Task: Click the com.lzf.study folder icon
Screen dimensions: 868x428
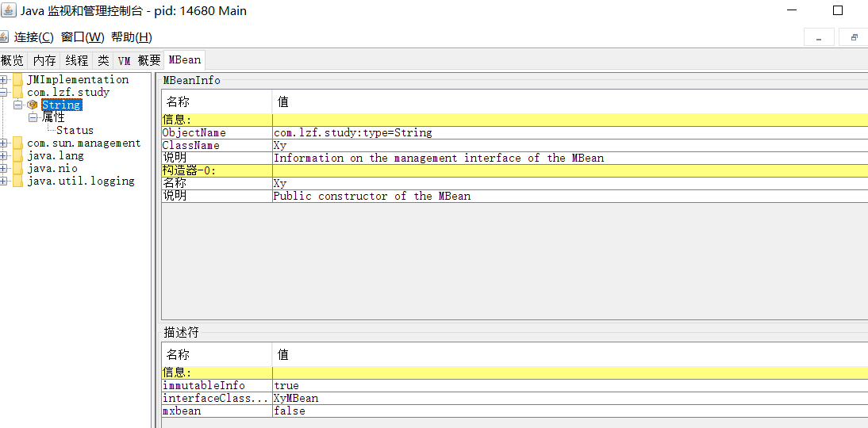Action: 17,92
